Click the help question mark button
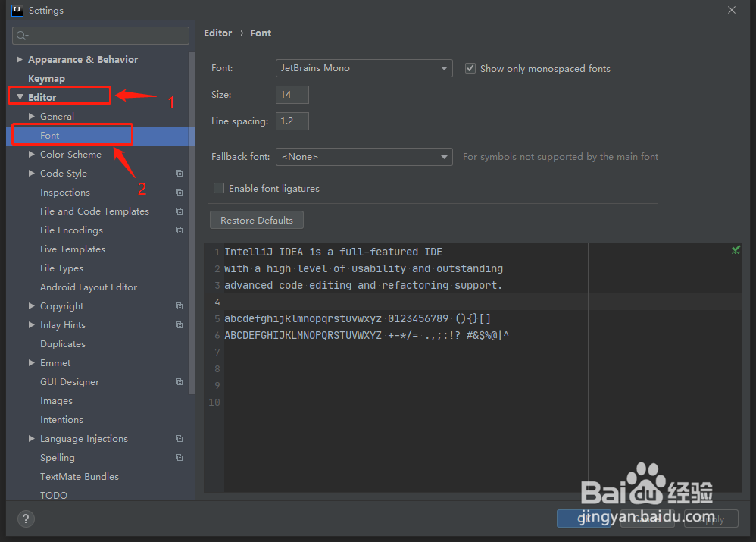756x542 pixels. tap(26, 519)
